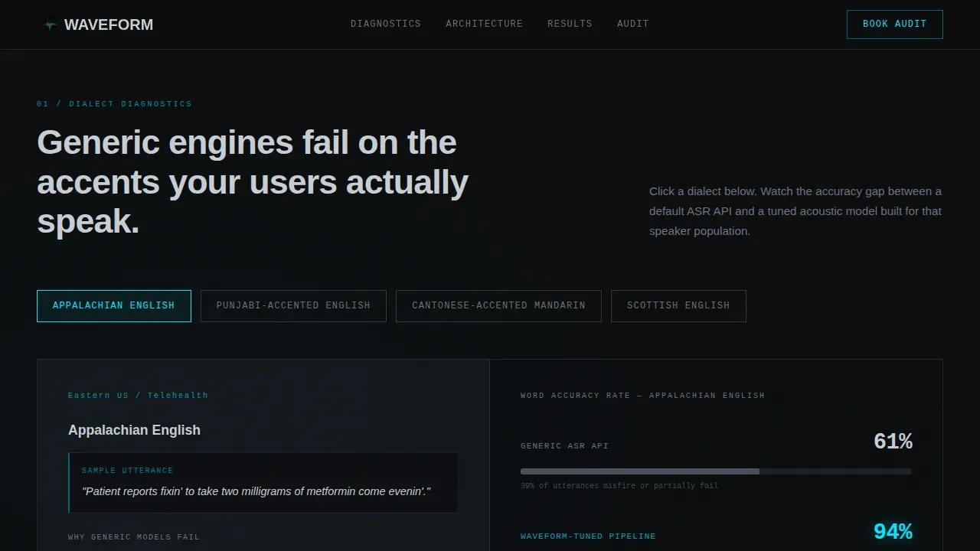Viewport: 980px width, 551px height.
Task: Click the 61% accuracy value
Action: (893, 442)
